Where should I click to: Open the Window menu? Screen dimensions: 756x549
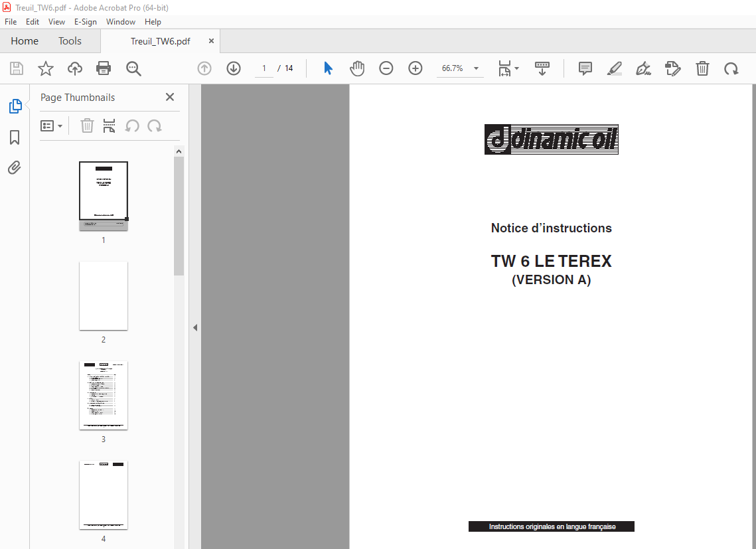point(121,22)
